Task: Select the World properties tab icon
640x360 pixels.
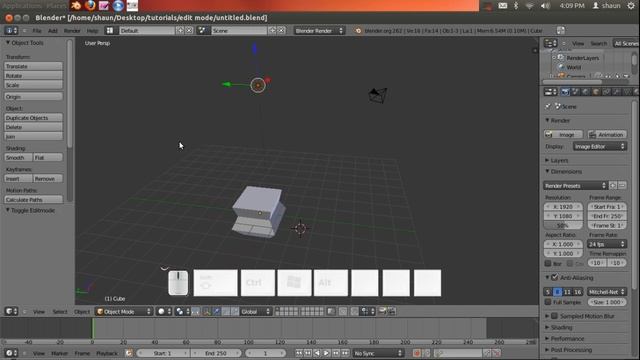Action: tap(585, 92)
